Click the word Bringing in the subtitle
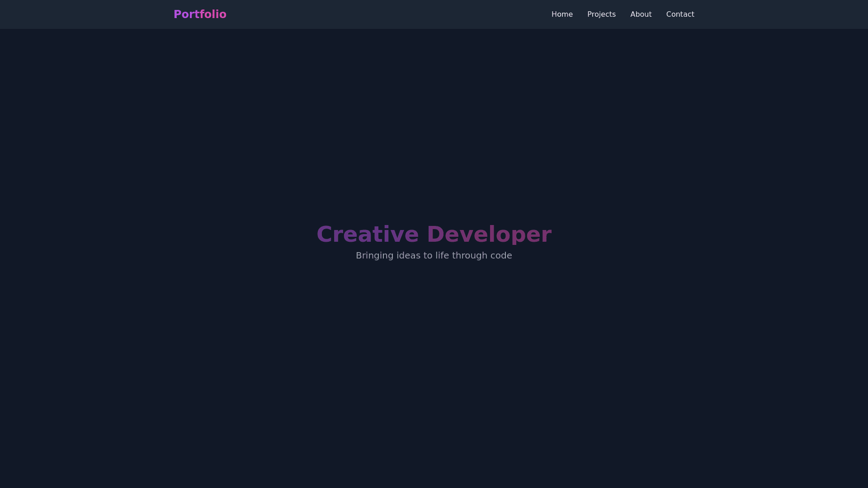 tap(374, 256)
